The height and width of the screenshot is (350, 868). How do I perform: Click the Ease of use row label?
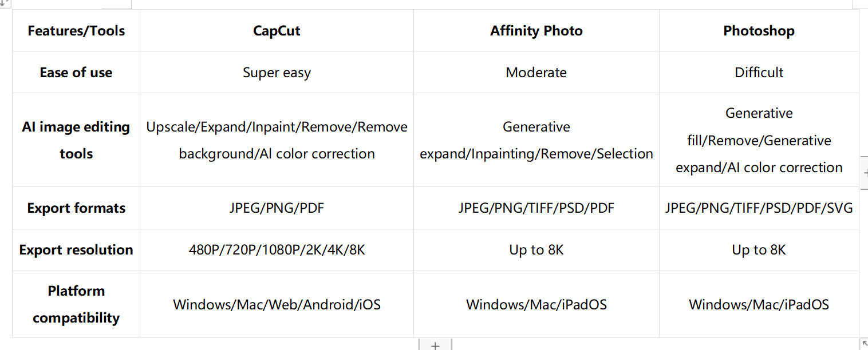76,73
